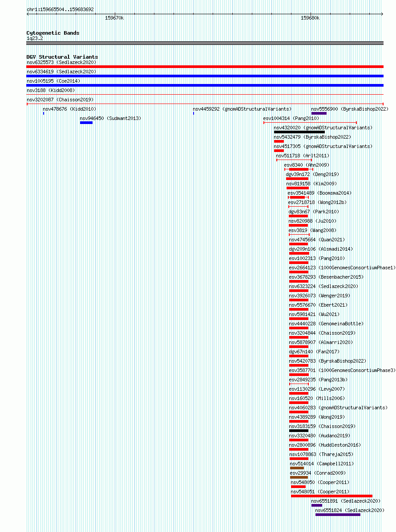396x532 pixels.
Task: Click the blue bar under nsv946450
Action: 86,123
